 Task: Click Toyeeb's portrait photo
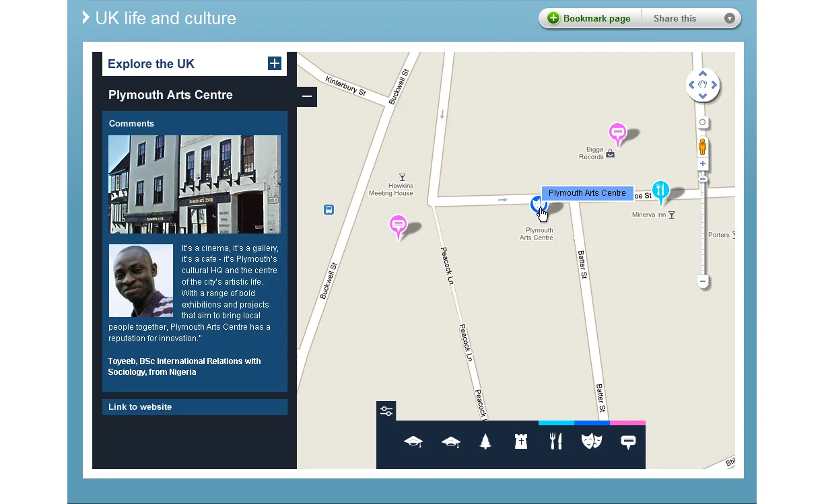click(x=141, y=281)
